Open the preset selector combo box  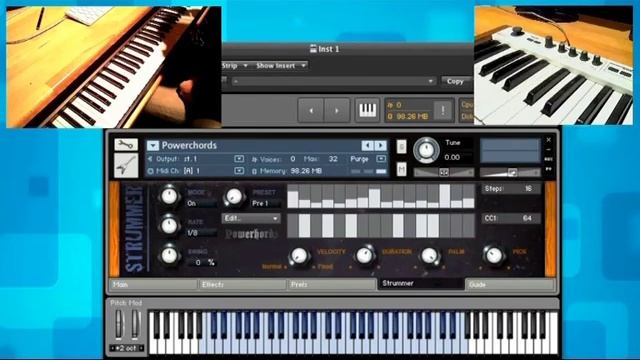pyautogui.click(x=333, y=81)
